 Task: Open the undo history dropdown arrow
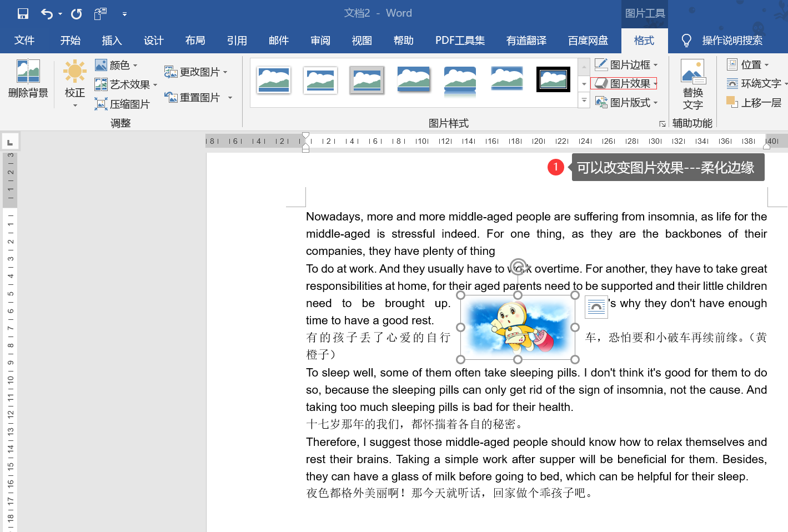pyautogui.click(x=60, y=14)
